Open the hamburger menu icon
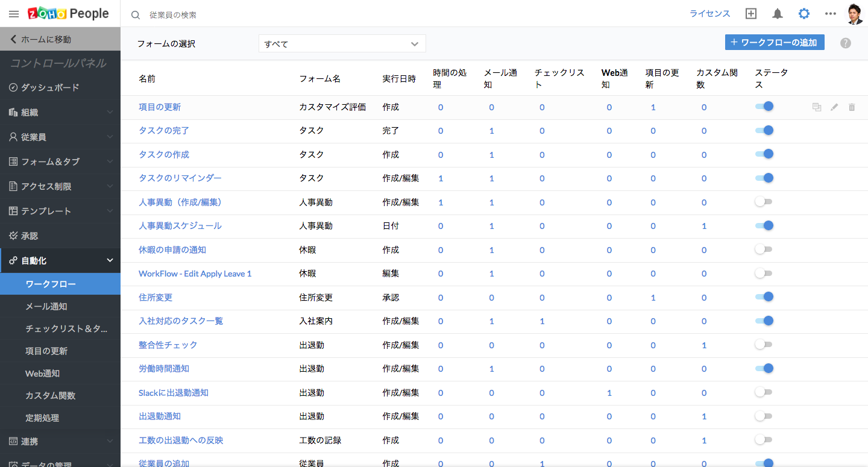The image size is (868, 467). [14, 14]
